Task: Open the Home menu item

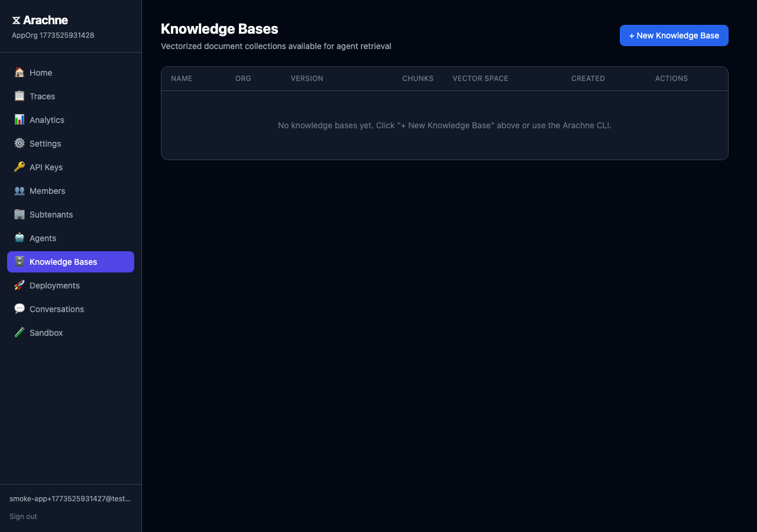Action: [41, 72]
